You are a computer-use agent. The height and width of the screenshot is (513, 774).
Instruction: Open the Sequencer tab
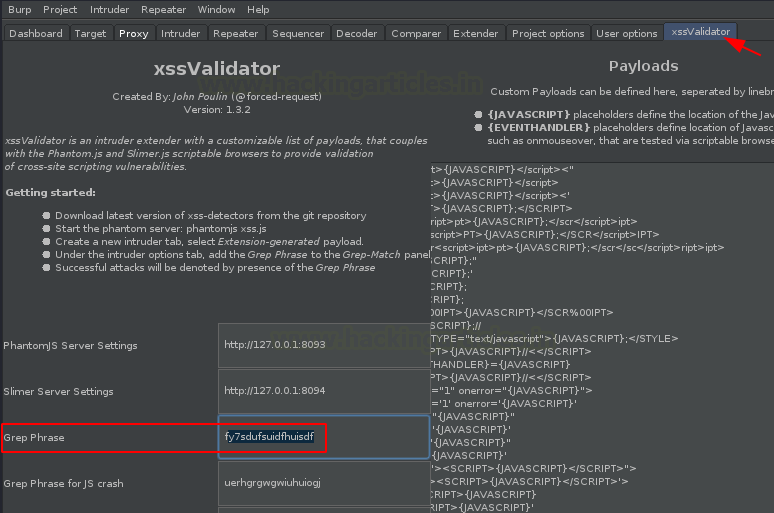298,33
